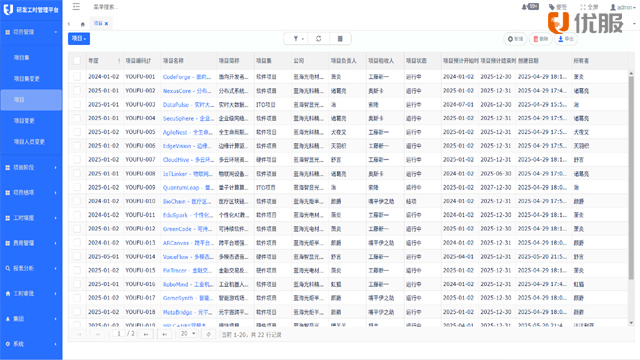The image size is (640, 360).
Task: Collapse the sidebar with the hamburger icon
Action: coord(76,7)
